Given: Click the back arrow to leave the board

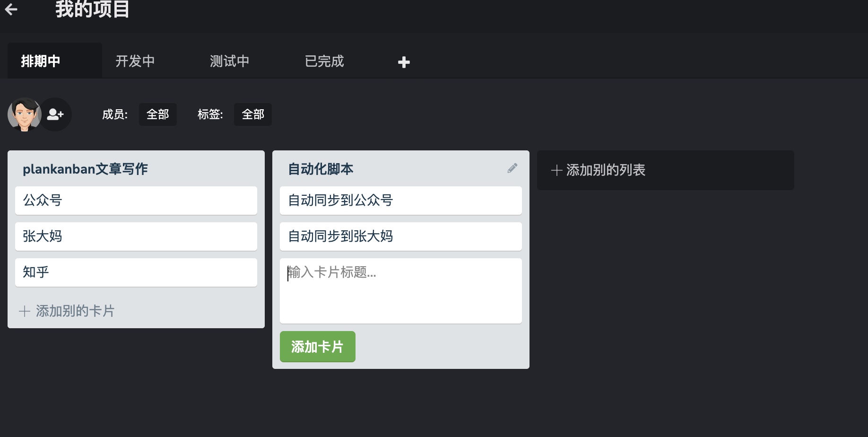Looking at the screenshot, I should pyautogui.click(x=11, y=9).
